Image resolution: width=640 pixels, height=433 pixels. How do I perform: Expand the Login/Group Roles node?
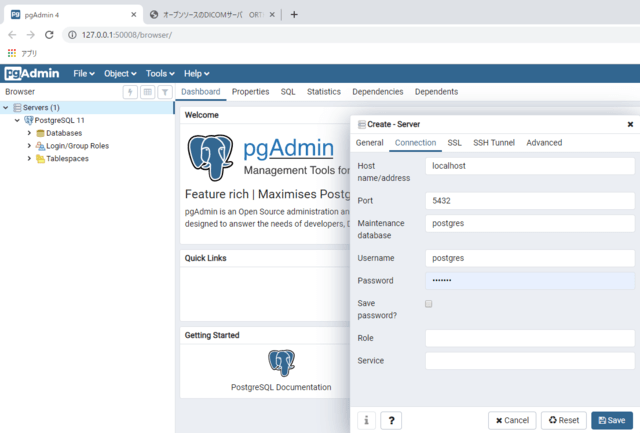[29, 146]
